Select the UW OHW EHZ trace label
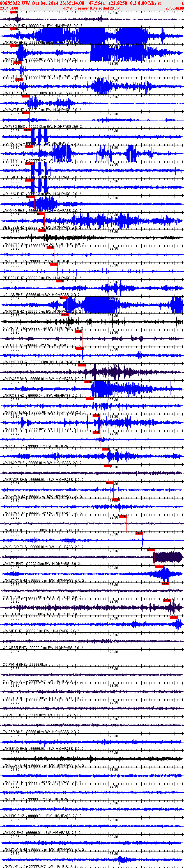 tap(42, 497)
